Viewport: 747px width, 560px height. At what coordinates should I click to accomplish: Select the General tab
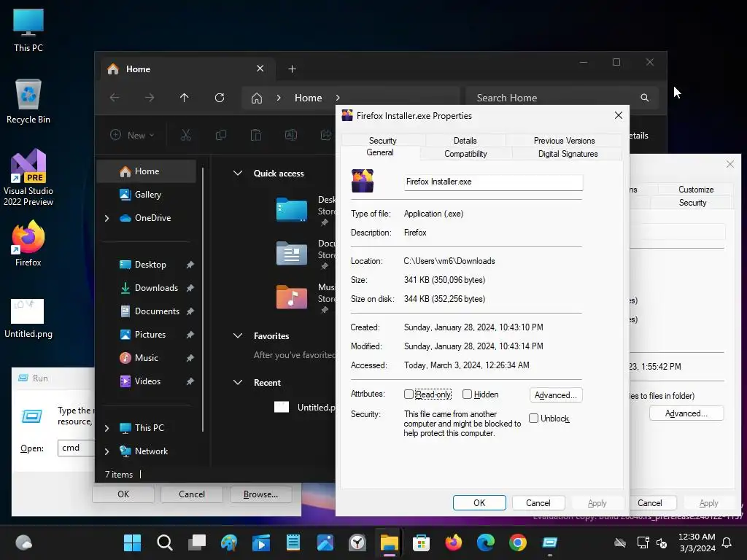click(379, 152)
